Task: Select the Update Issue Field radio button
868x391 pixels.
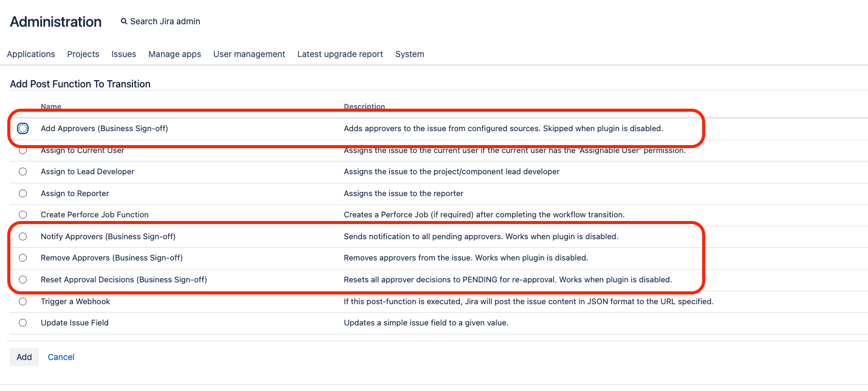Action: pyautogui.click(x=22, y=322)
